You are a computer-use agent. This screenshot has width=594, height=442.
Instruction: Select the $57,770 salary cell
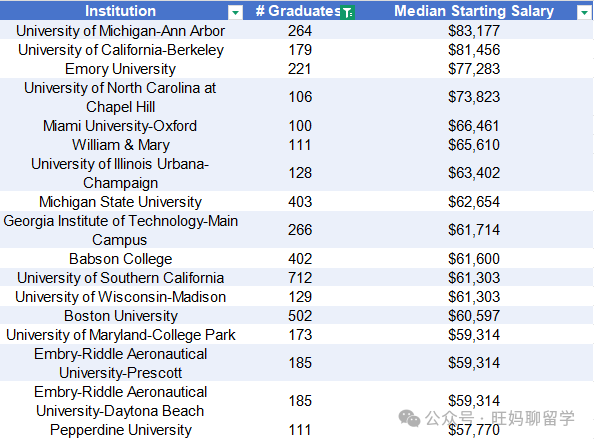point(474,430)
